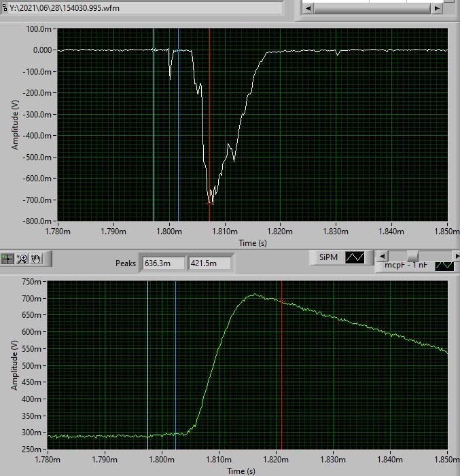The width and height of the screenshot is (460, 476).
Task: Click the upper graph Time (s) label
Action: coord(253,243)
